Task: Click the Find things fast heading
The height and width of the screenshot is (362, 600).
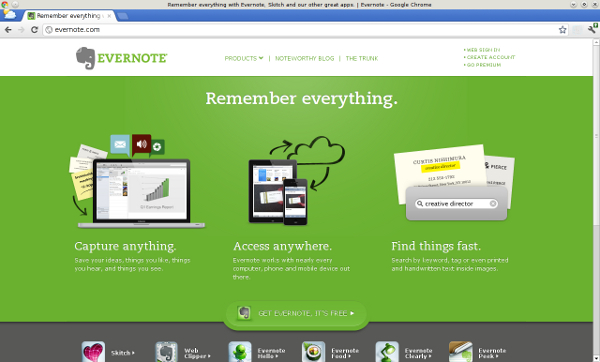Action: (436, 246)
